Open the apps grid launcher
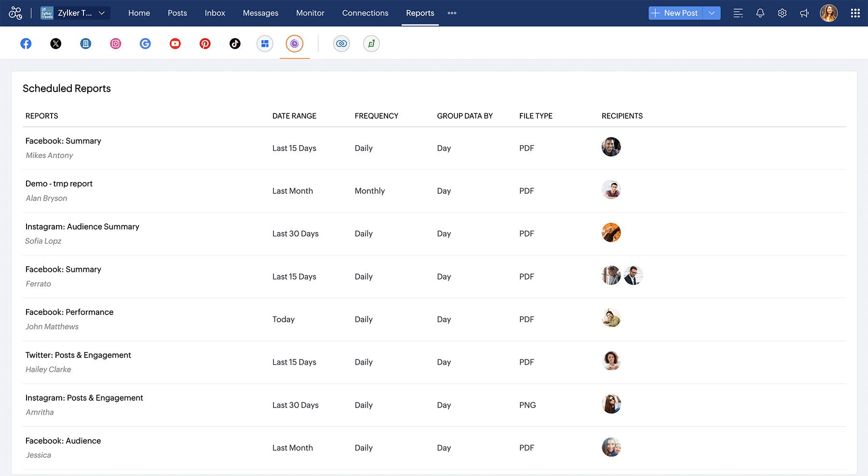This screenshot has height=476, width=868. 855,13
